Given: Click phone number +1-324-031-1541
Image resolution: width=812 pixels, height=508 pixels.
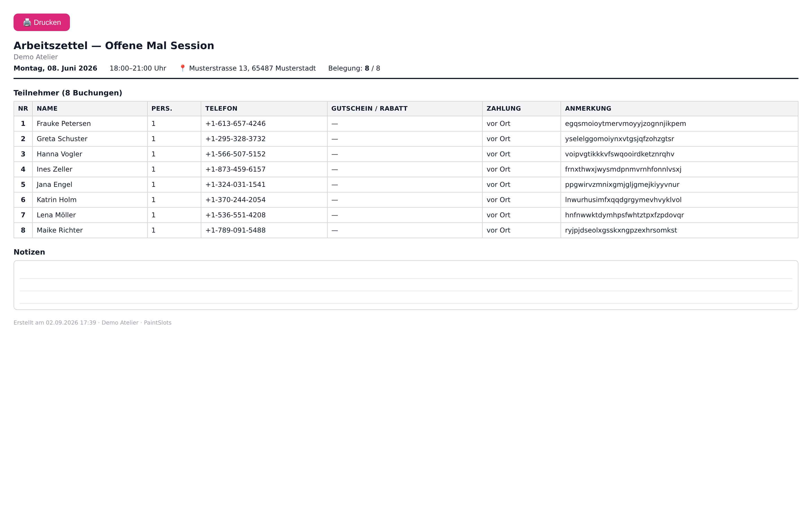Looking at the screenshot, I should pyautogui.click(x=235, y=185).
